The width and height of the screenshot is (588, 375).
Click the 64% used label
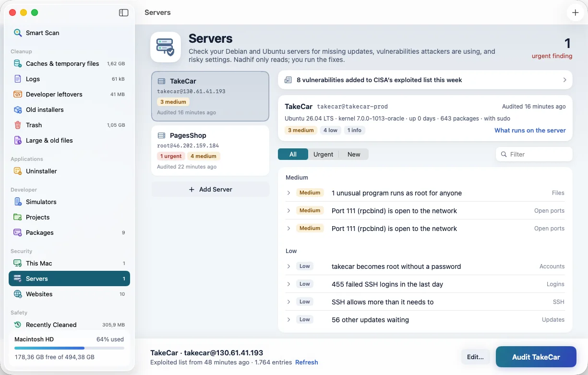(110, 339)
